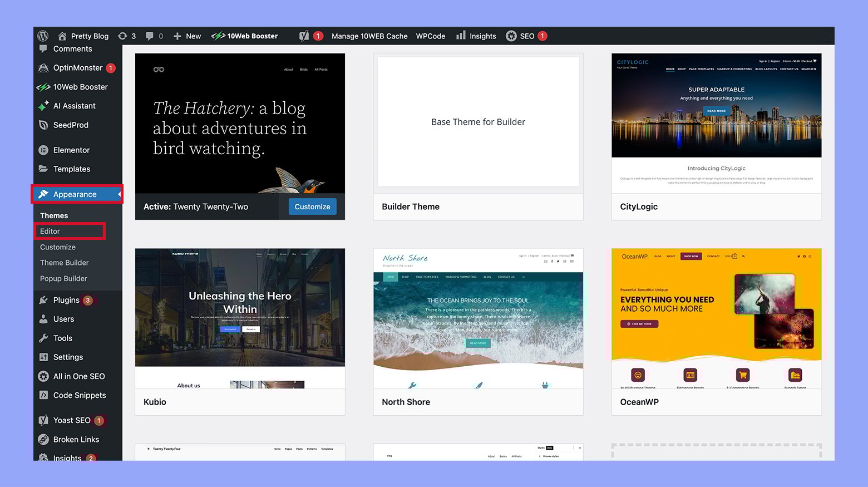This screenshot has width=868, height=487.
Task: Open the Appearance menu
Action: point(74,194)
